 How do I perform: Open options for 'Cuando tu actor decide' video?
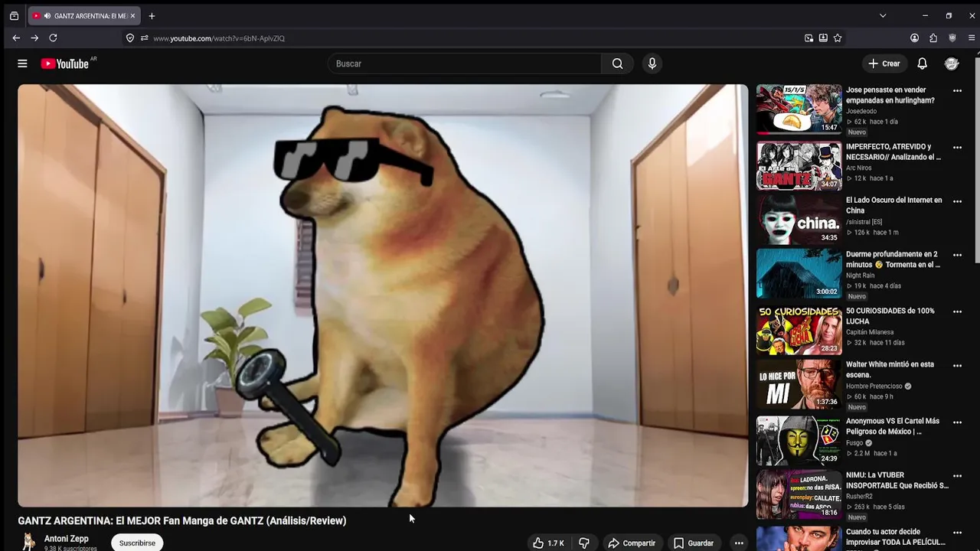(x=957, y=533)
